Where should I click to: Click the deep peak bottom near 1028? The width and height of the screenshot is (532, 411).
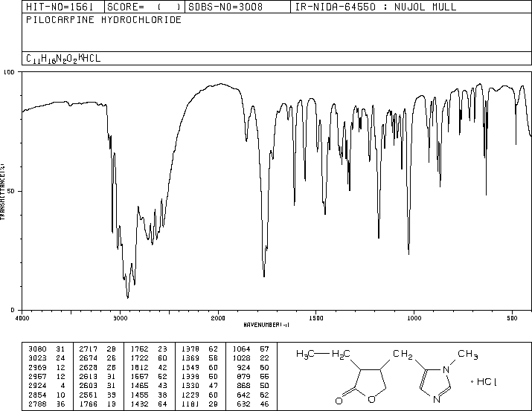click(x=408, y=253)
